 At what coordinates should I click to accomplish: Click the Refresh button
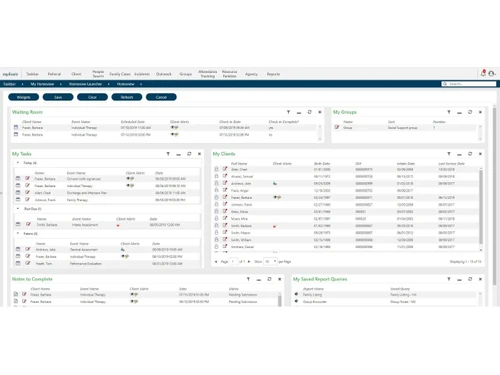point(127,97)
